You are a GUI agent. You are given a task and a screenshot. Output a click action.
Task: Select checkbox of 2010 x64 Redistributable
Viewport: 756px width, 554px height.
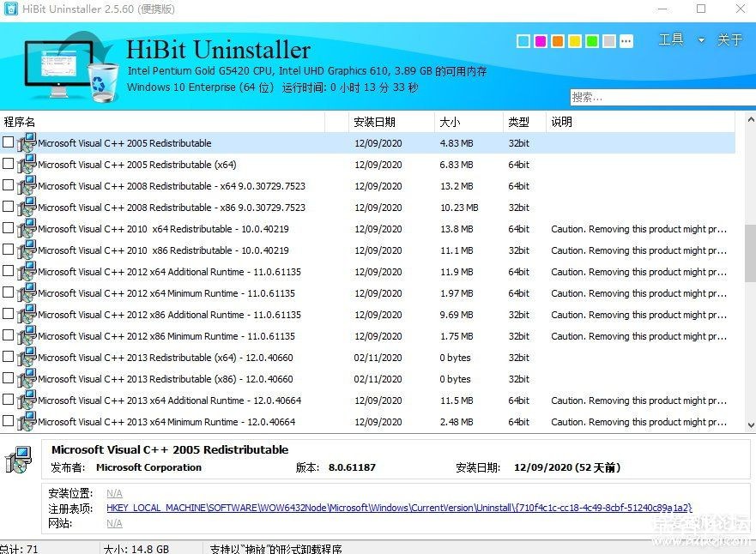pos(8,228)
